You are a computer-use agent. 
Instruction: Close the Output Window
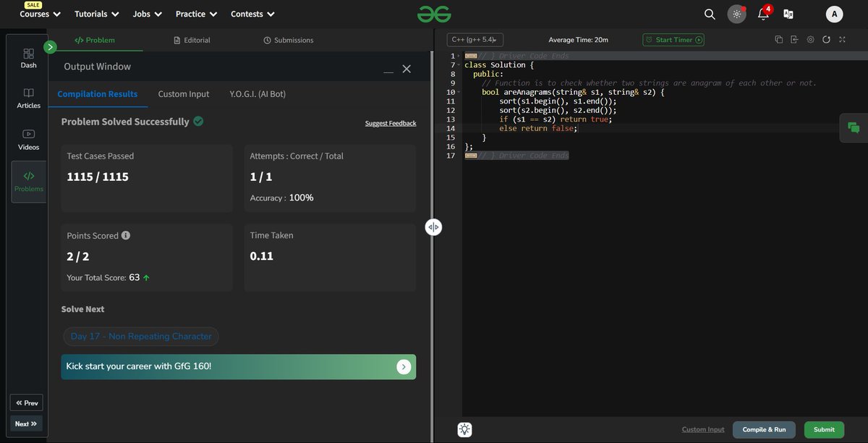pyautogui.click(x=407, y=69)
